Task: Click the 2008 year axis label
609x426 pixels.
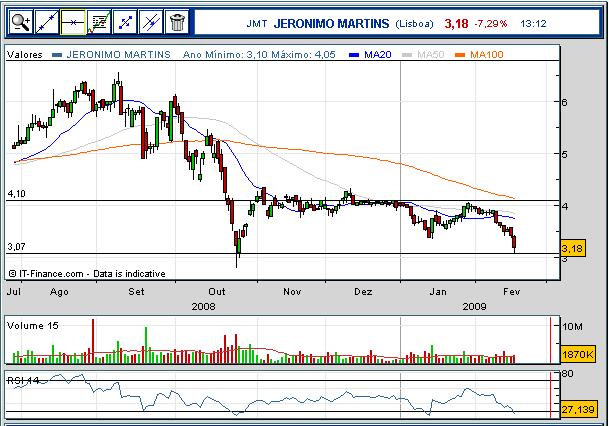Action: (x=203, y=306)
